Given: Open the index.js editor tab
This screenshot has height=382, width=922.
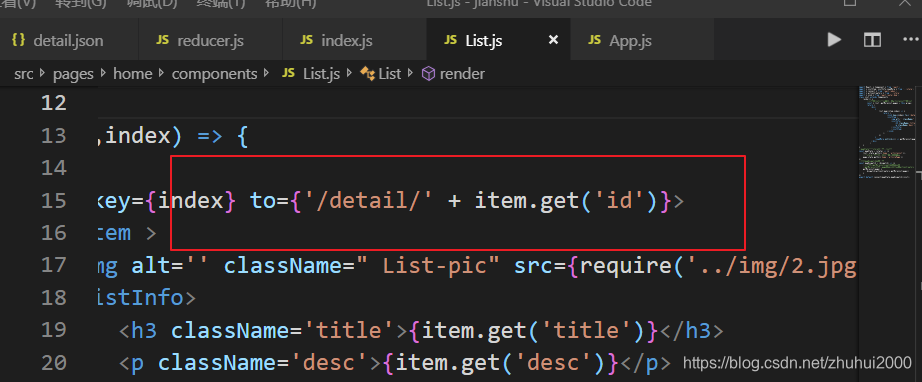Looking at the screenshot, I should pyautogui.click(x=355, y=41).
